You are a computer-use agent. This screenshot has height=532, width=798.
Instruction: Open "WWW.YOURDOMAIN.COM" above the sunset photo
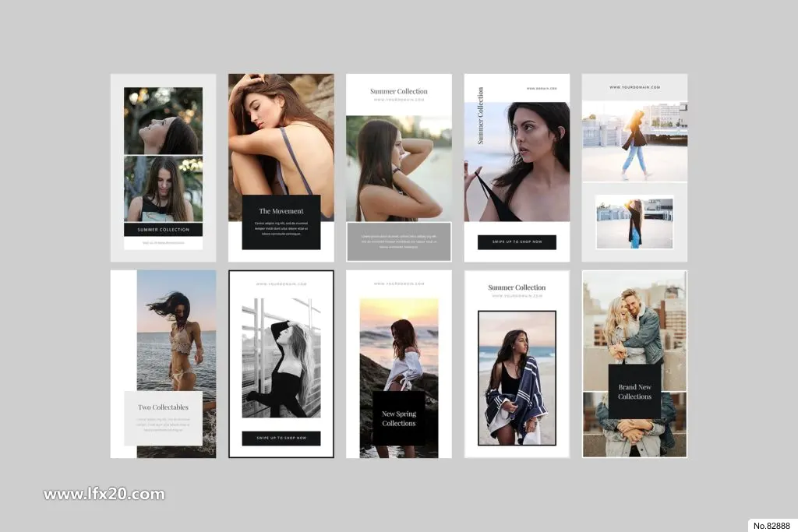click(399, 284)
